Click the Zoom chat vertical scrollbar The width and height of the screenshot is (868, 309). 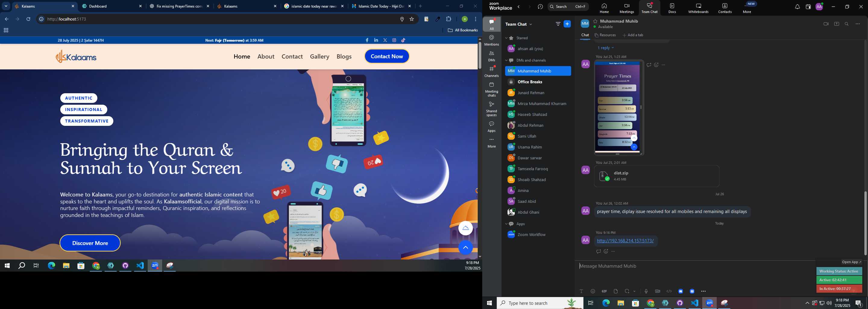(x=865, y=223)
